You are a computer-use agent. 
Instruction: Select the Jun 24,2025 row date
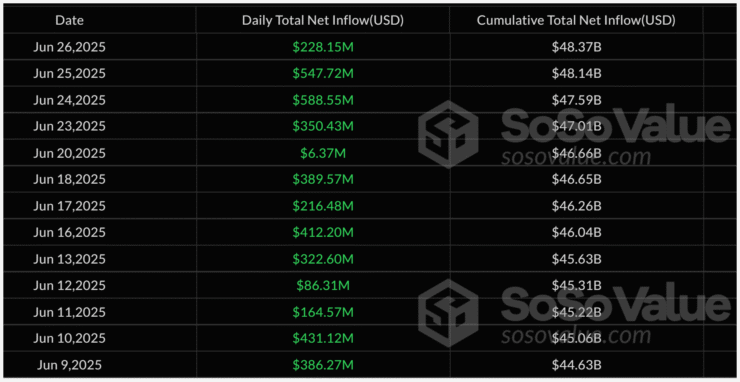(69, 100)
